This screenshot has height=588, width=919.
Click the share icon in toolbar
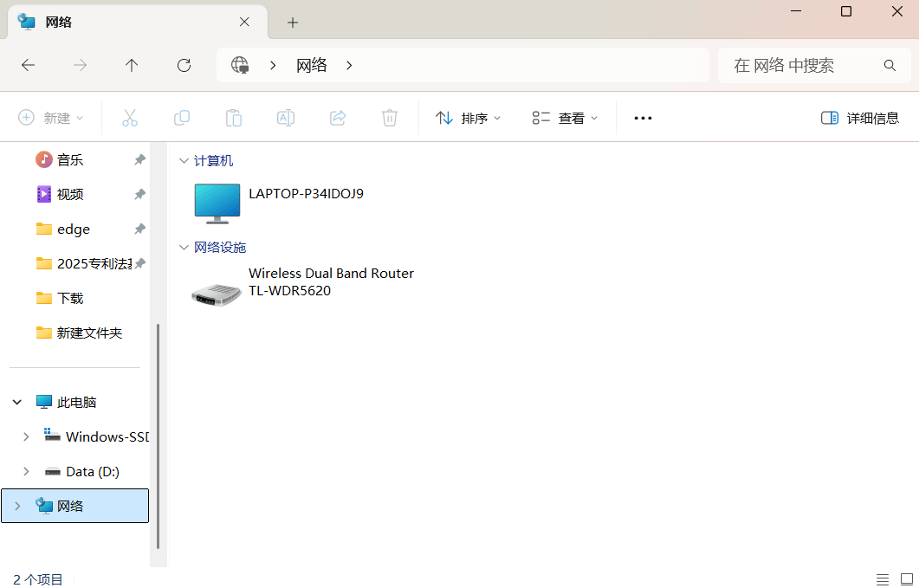[x=338, y=118]
